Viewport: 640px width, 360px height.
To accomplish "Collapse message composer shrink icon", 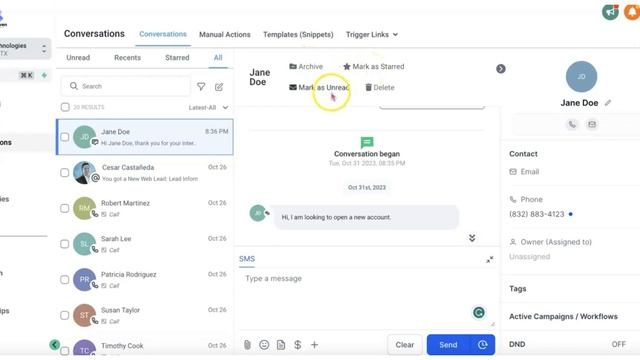I will pos(490,259).
